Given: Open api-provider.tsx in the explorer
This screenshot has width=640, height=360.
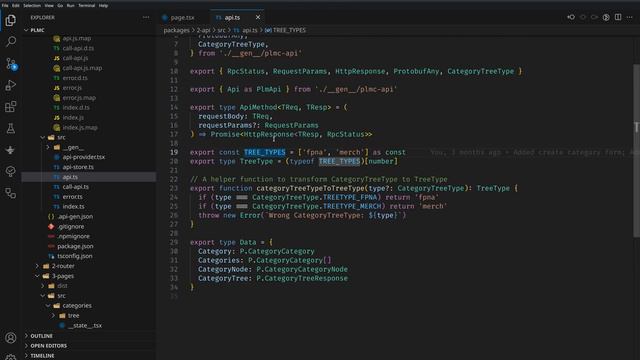Looking at the screenshot, I should click(84, 157).
